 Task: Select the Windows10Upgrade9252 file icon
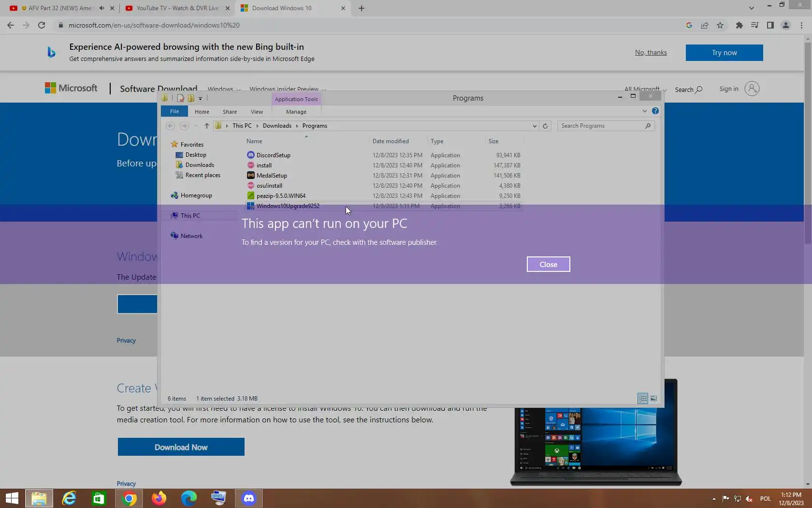250,206
